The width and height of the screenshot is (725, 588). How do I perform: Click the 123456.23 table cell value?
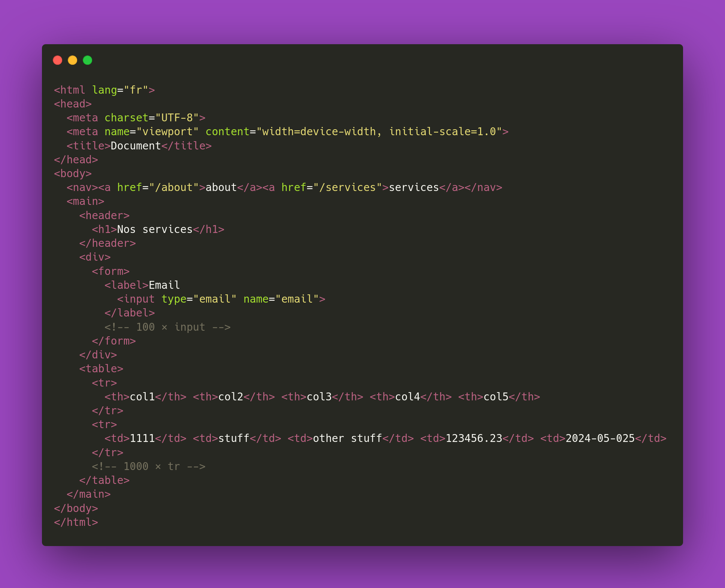[x=474, y=439]
